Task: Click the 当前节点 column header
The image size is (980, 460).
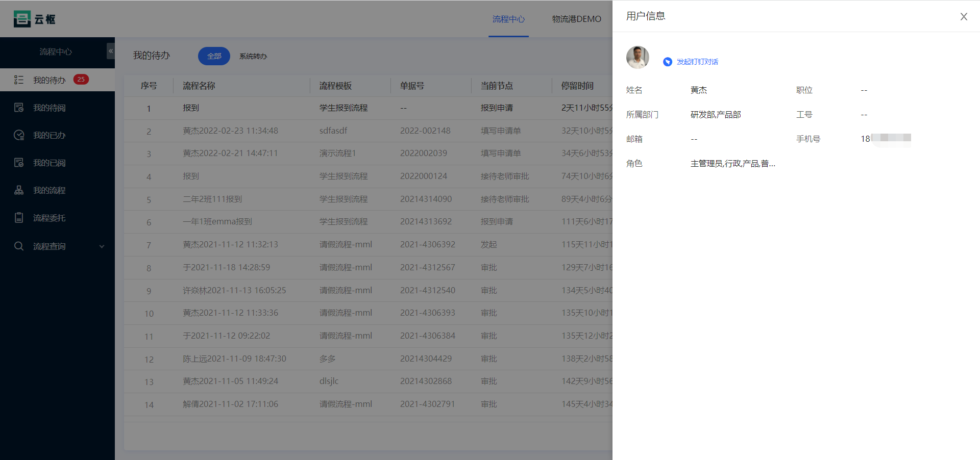Action: [x=497, y=86]
